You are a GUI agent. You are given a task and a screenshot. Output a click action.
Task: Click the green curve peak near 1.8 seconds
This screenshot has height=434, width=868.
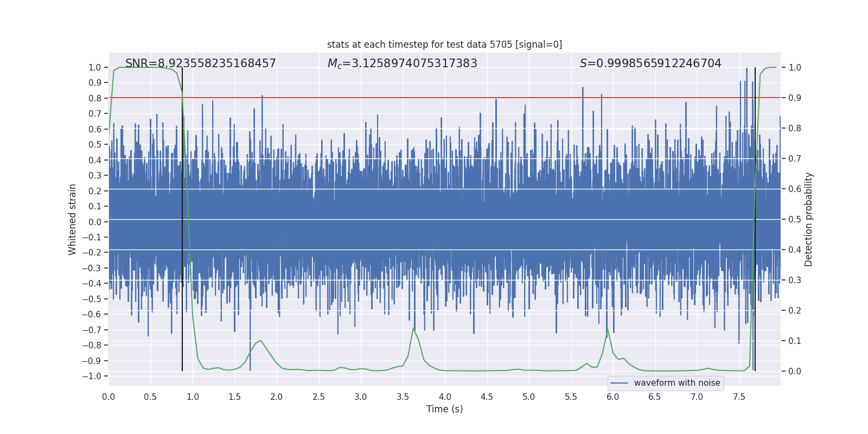[261, 341]
